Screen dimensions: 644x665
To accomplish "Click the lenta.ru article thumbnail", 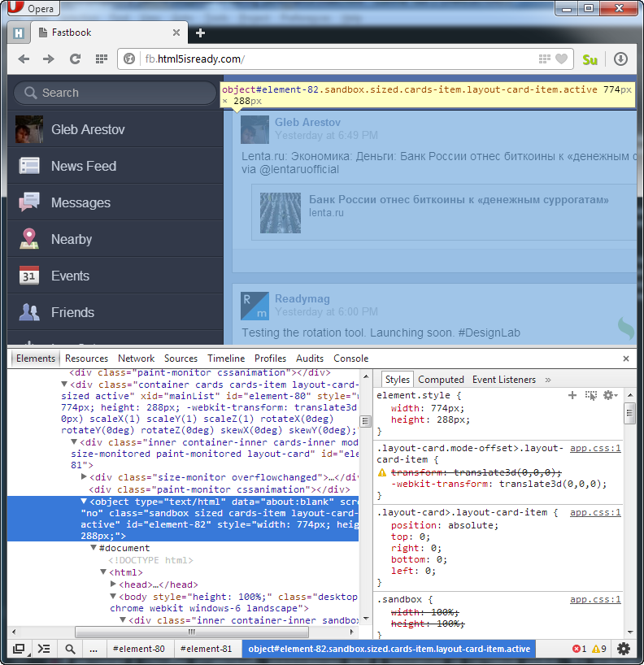I will click(280, 213).
